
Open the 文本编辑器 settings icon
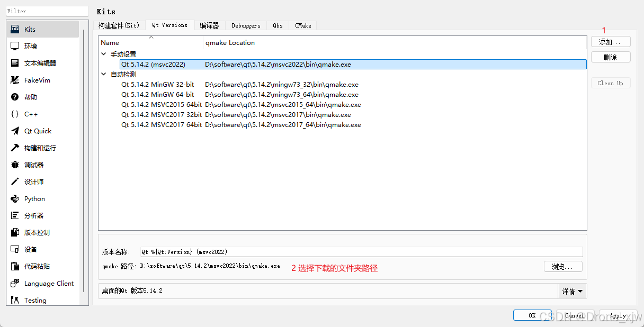pos(15,63)
